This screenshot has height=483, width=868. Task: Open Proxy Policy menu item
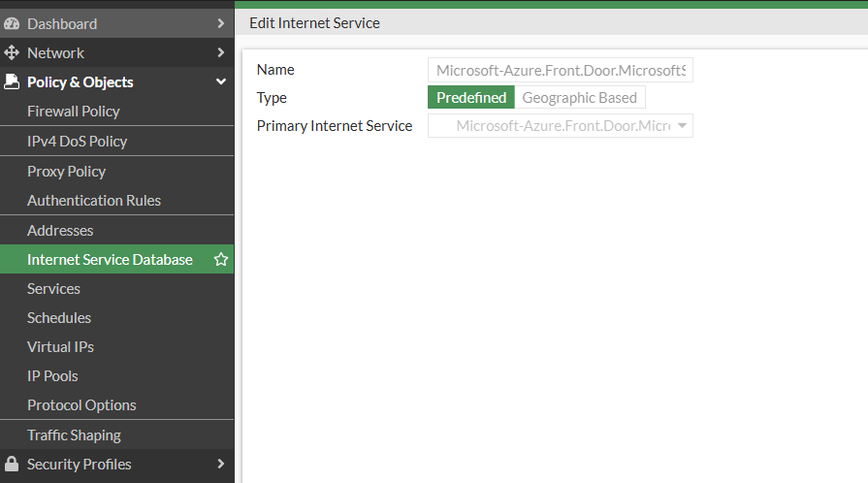click(x=66, y=172)
